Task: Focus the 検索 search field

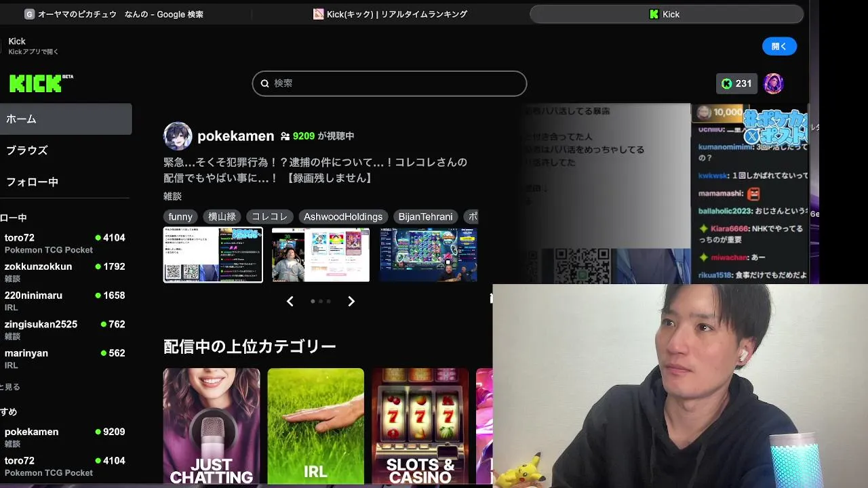Action: [x=389, y=83]
